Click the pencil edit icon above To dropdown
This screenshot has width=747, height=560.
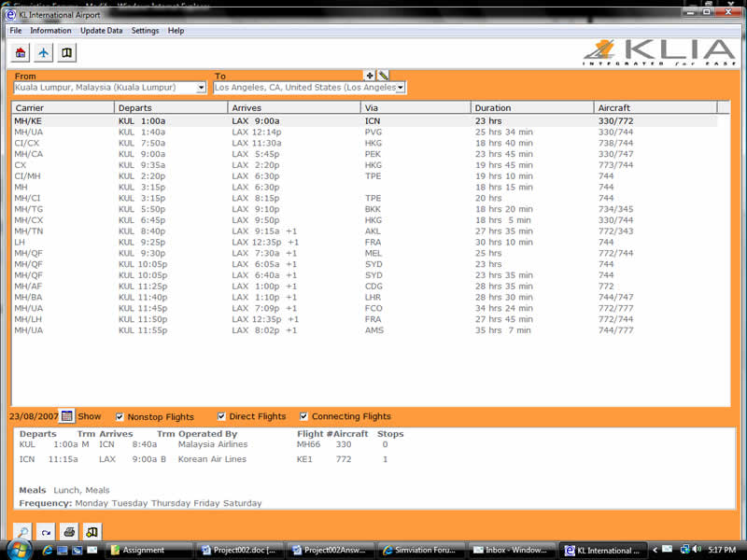tap(384, 75)
